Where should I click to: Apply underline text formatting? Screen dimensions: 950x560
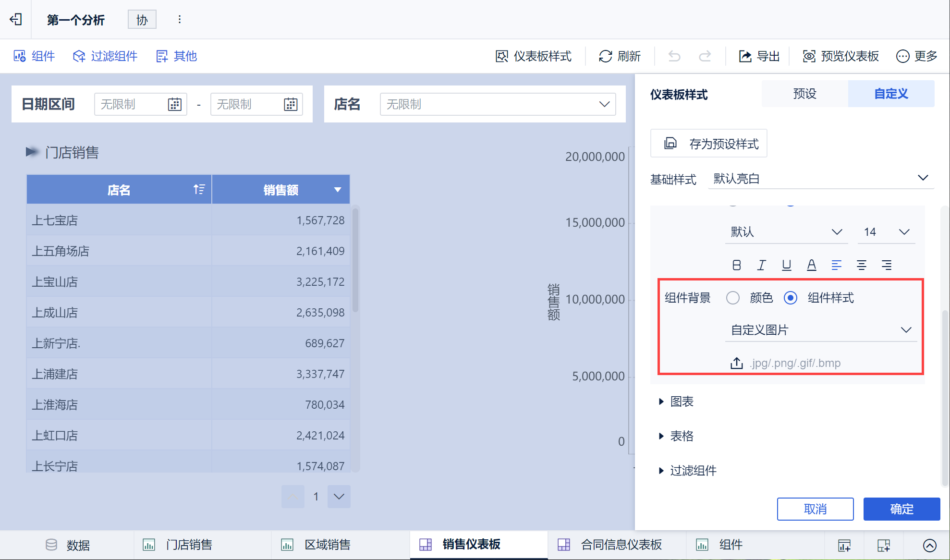tap(786, 265)
